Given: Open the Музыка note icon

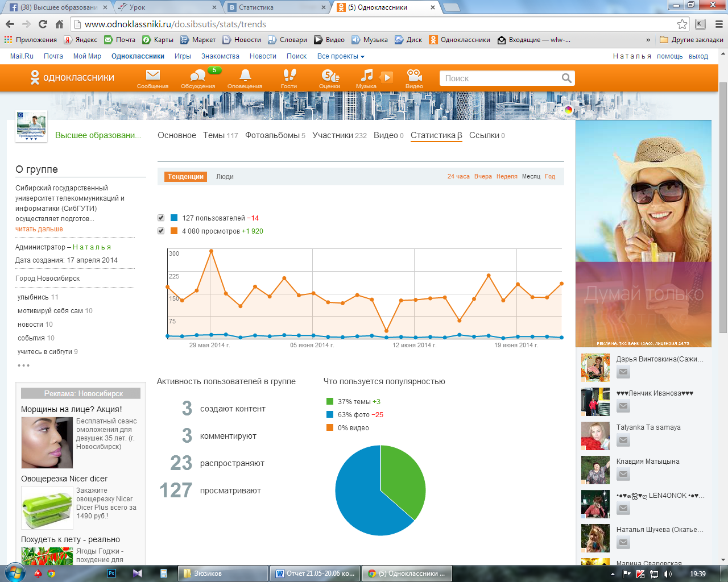Looking at the screenshot, I should click(x=367, y=76).
